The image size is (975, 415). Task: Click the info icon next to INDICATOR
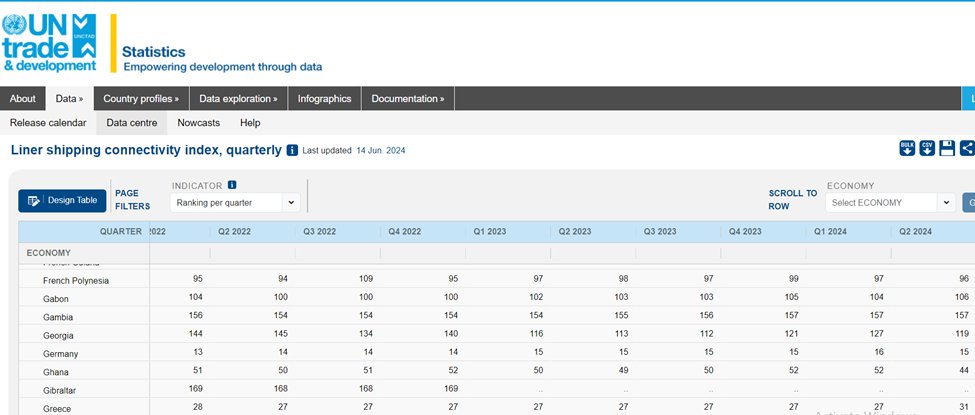(x=232, y=185)
